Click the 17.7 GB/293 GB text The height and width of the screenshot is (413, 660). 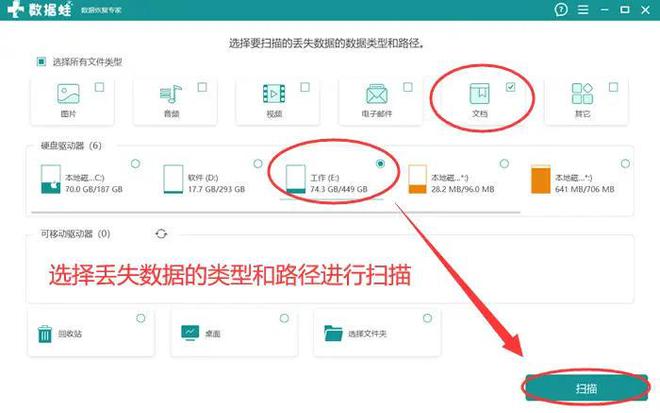point(216,189)
